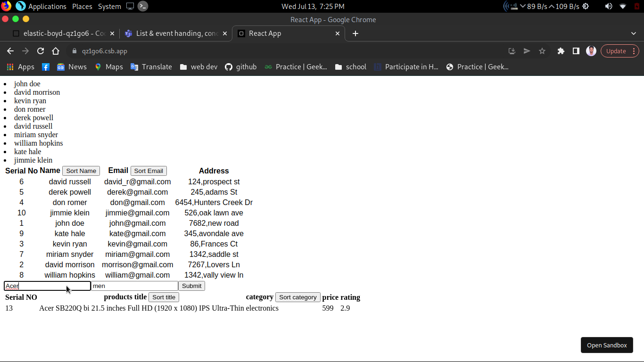Sort the table by Name
Viewport: 644px width, 362px height.
tap(81, 171)
